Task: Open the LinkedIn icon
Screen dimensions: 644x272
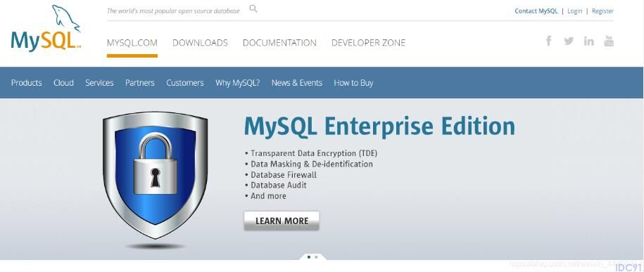Action: click(x=589, y=41)
